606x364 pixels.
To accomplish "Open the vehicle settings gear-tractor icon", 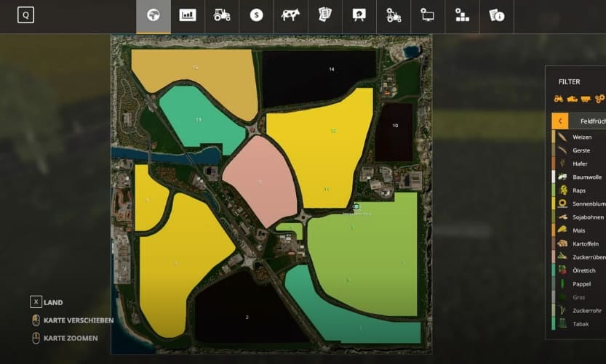I will coord(394,15).
